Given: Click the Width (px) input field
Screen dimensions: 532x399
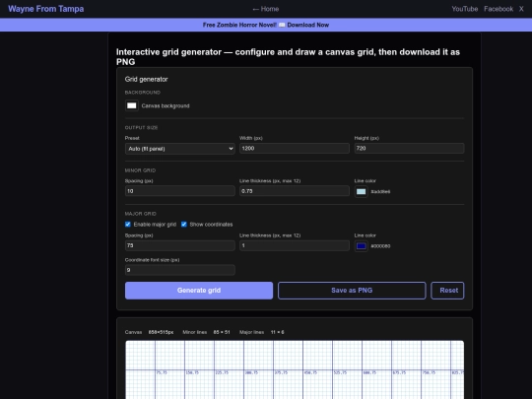Looking at the screenshot, I should click(295, 148).
